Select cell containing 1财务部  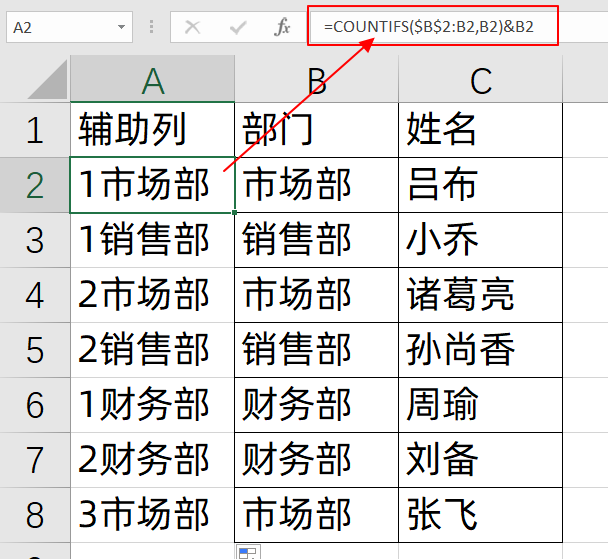pos(152,405)
